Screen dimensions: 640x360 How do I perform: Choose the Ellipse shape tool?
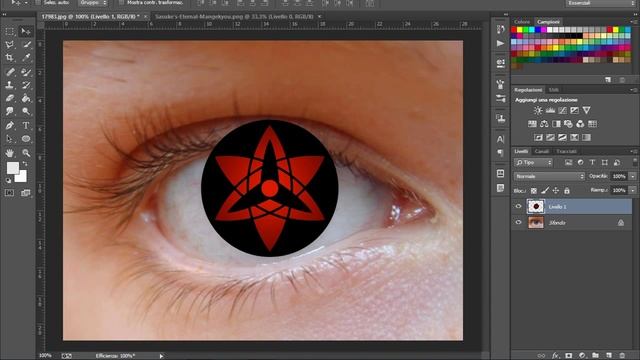[26, 139]
